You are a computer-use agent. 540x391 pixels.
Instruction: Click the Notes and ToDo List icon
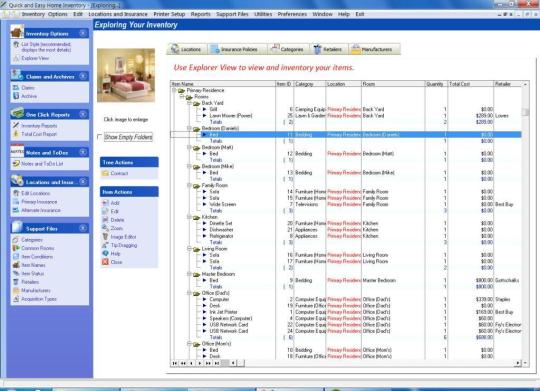click(x=16, y=164)
